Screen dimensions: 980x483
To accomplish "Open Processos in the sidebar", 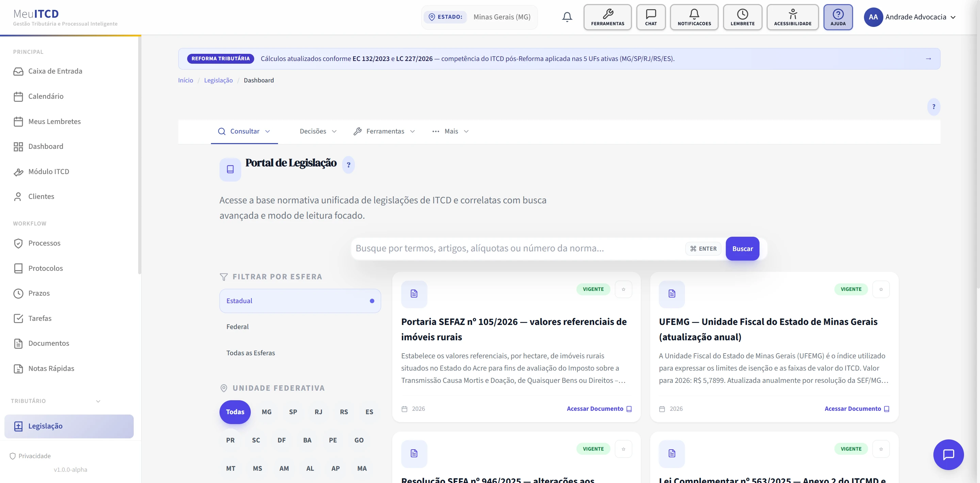I will pyautogui.click(x=69, y=243).
